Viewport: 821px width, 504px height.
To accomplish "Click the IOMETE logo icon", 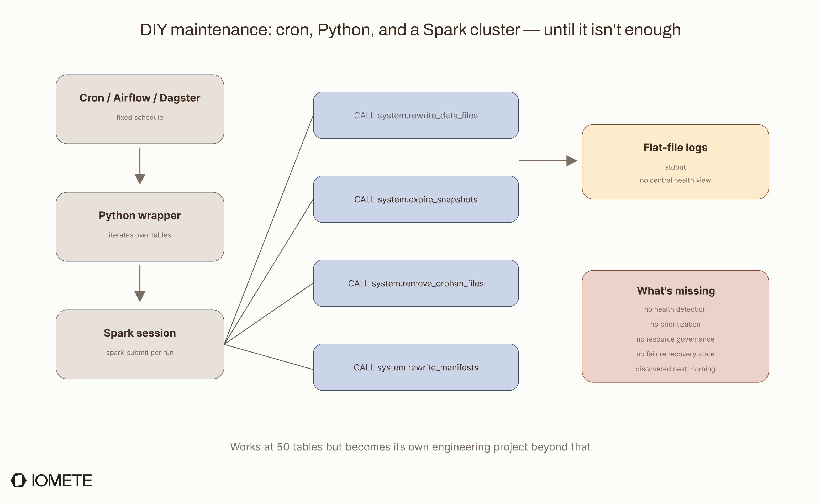I will pyautogui.click(x=19, y=480).
